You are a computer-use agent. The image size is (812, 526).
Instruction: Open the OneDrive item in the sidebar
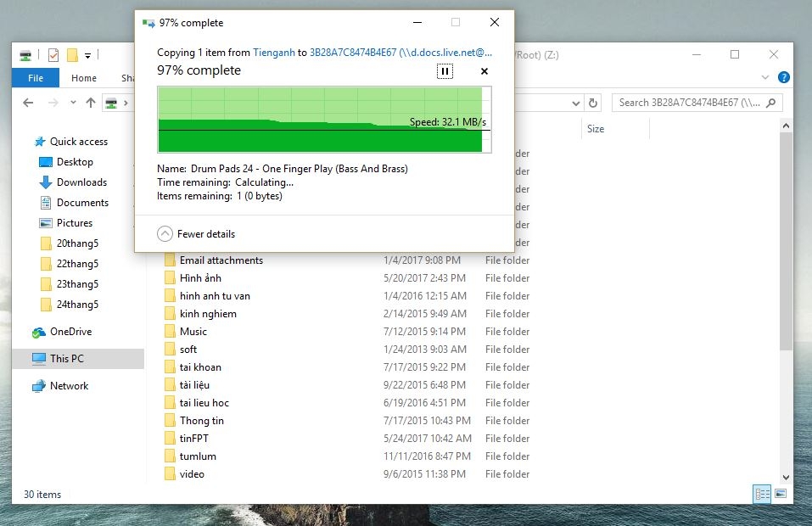pyautogui.click(x=73, y=331)
